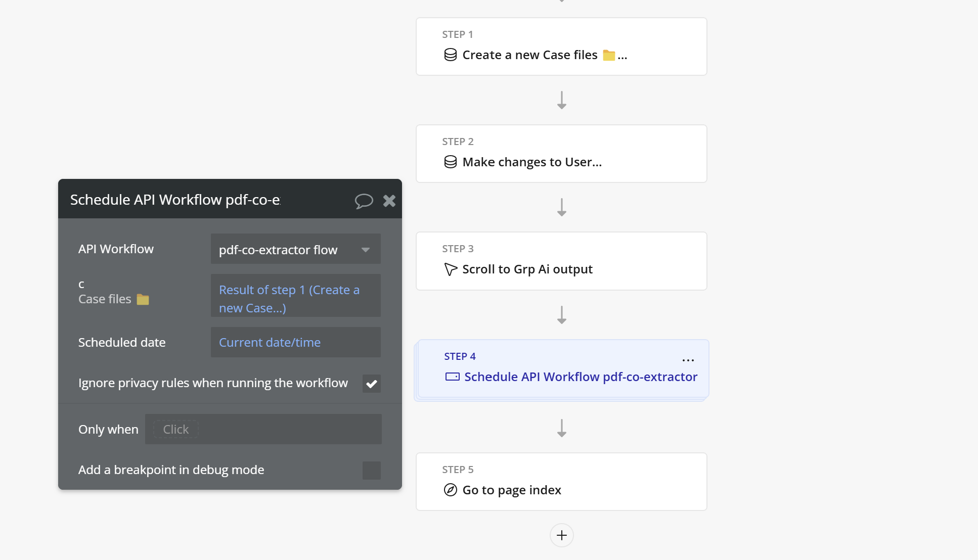The width and height of the screenshot is (978, 560).
Task: Click the API workflow icon on Step 4
Action: pos(452,377)
